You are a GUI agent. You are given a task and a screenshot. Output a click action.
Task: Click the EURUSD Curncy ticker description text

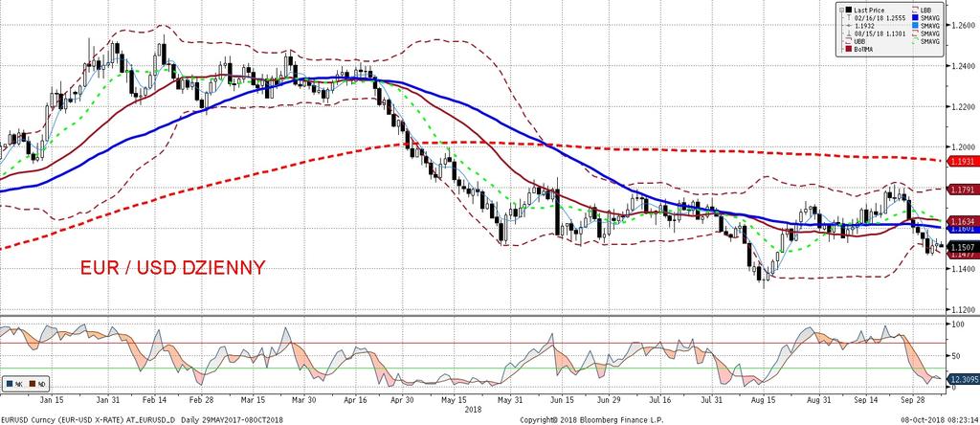[x=143, y=418]
